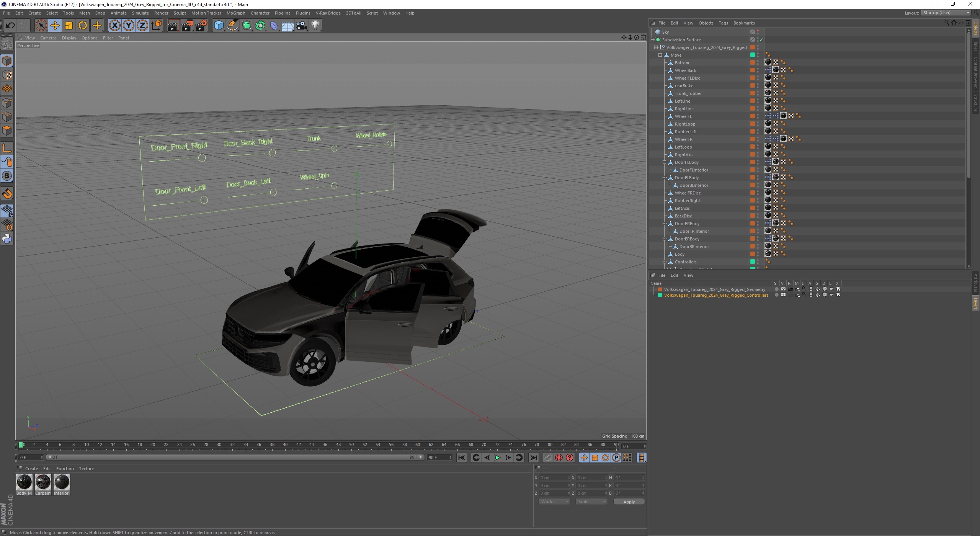Viewport: 980px width, 536px height.
Task: Open Edit Render Settings icon
Action: (x=201, y=26)
